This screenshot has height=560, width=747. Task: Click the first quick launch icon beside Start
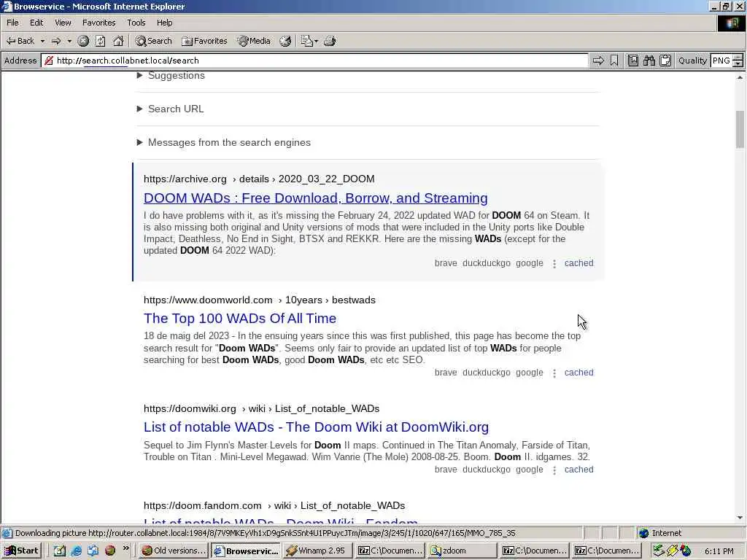[x=60, y=551]
